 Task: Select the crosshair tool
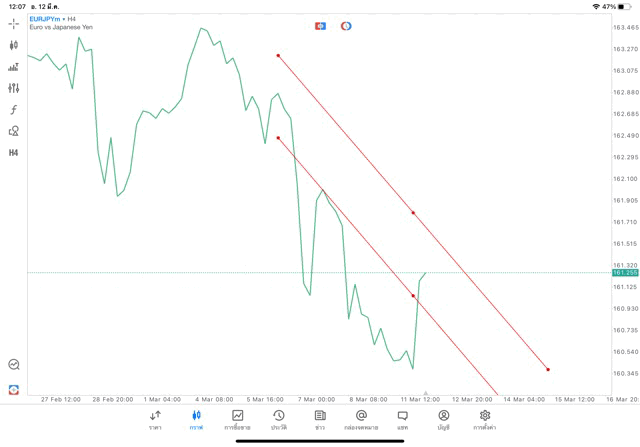pyautogui.click(x=14, y=23)
